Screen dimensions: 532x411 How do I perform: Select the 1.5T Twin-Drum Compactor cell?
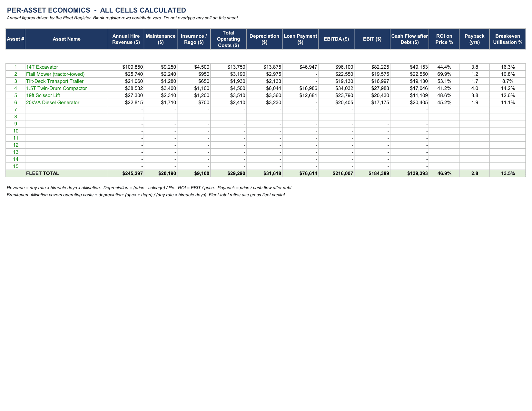click(66, 88)
